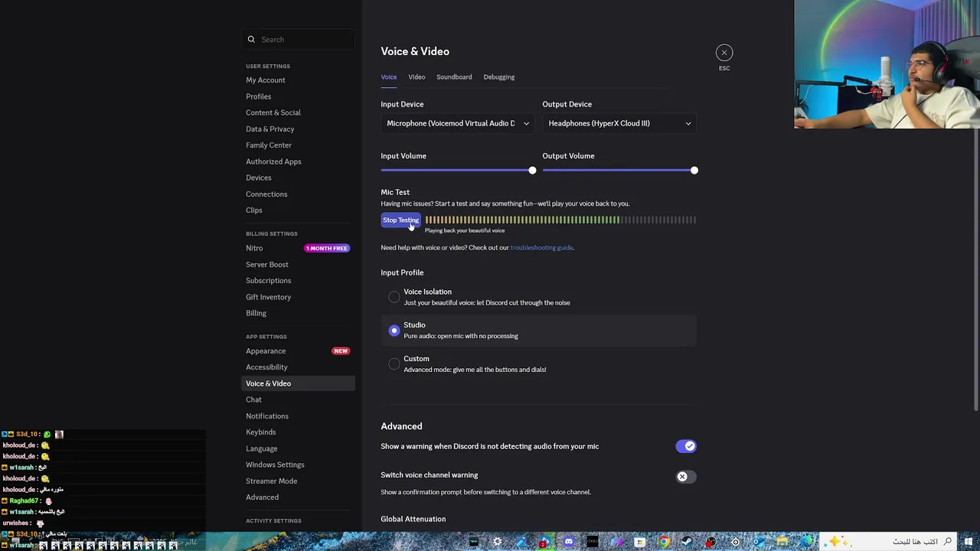Switch to the Video tab
Screen dimensions: 980x551
(x=416, y=77)
